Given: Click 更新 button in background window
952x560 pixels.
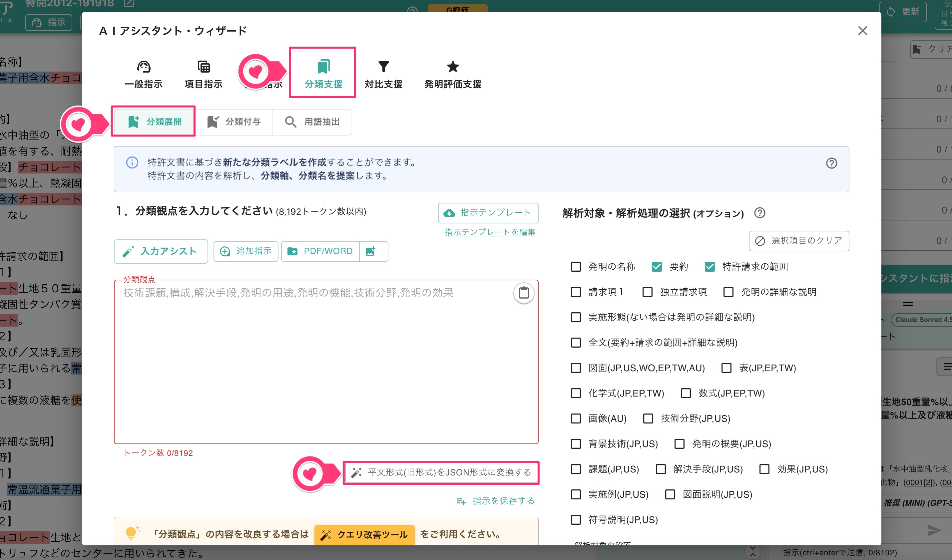Looking at the screenshot, I should coord(903,12).
